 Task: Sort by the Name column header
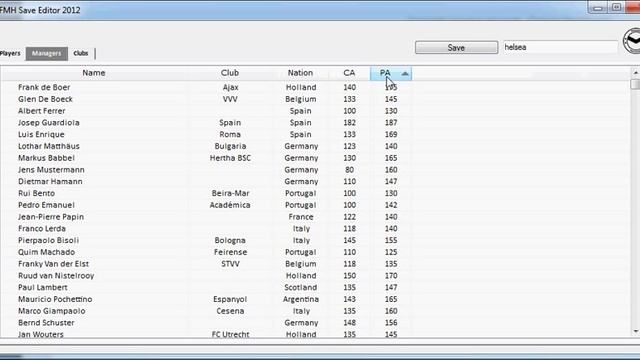[x=94, y=73]
